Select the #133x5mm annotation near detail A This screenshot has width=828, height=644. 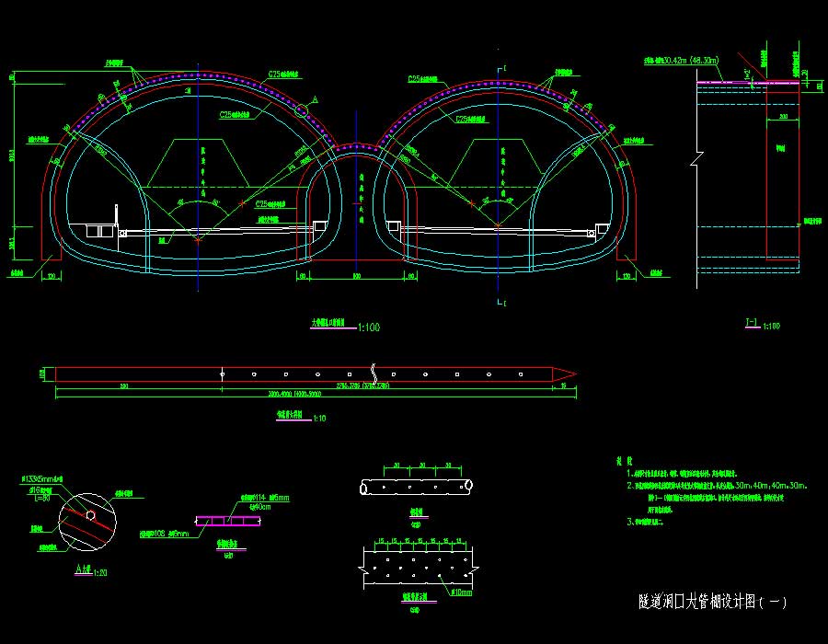pos(41,479)
